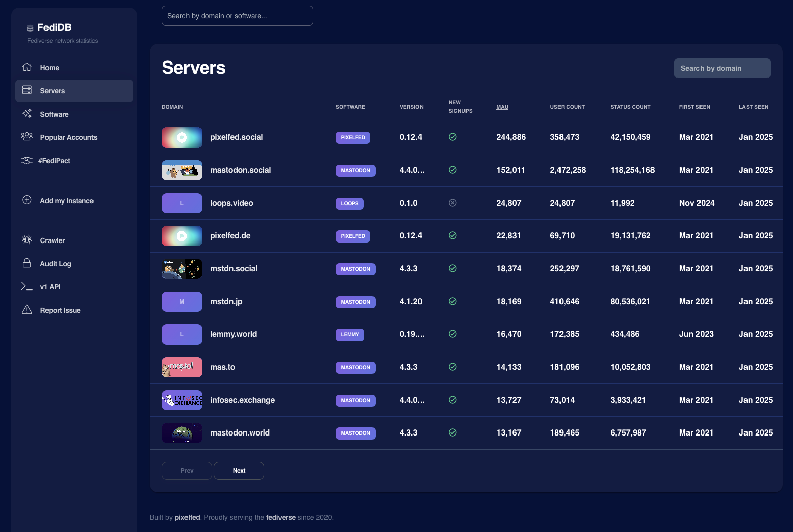
Task: Open the loops.video domain name
Action: pos(231,203)
